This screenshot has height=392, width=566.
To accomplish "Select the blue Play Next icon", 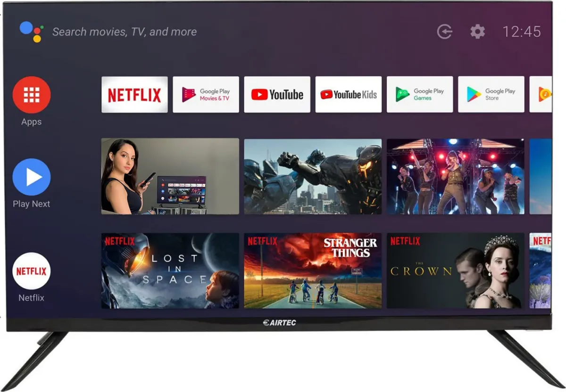I will (32, 177).
